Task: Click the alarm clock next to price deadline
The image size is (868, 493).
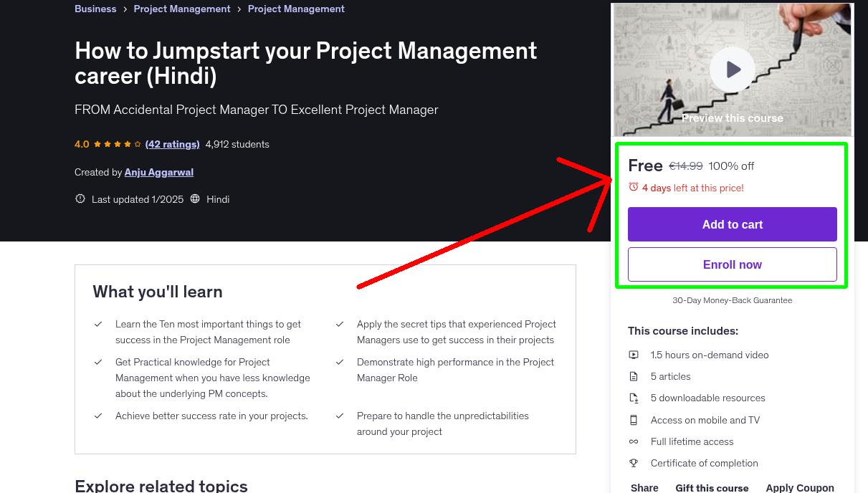Action: click(x=633, y=186)
